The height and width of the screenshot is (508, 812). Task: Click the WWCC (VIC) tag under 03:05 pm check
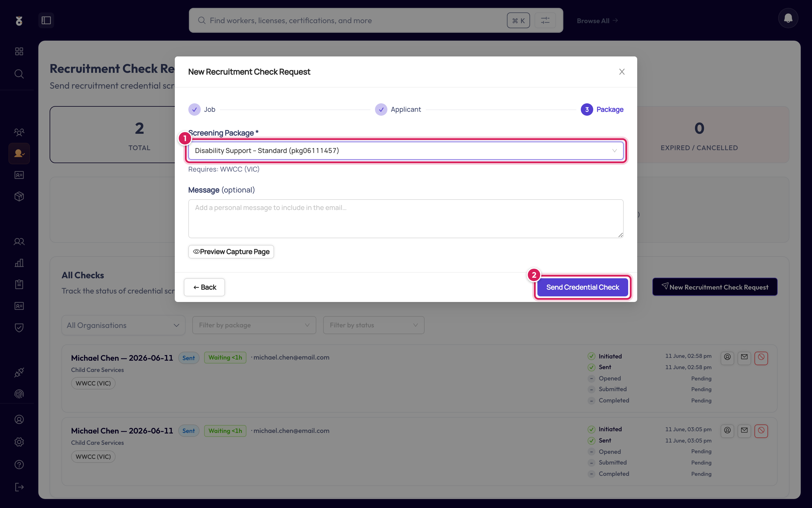93,457
